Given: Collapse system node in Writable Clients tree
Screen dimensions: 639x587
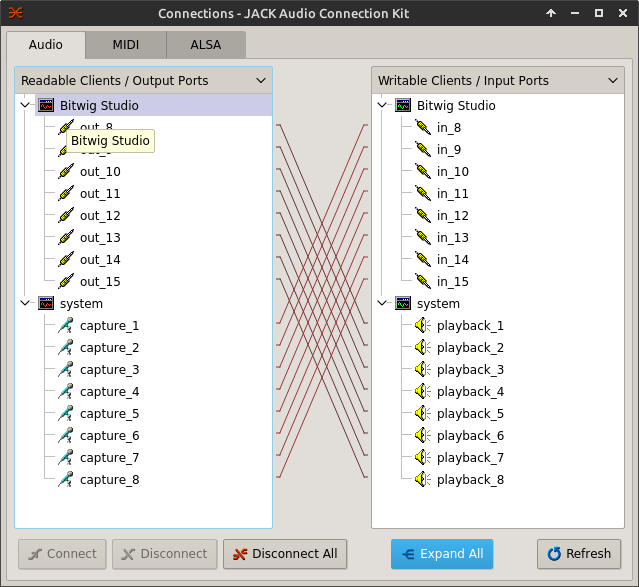Looking at the screenshot, I should click(x=382, y=304).
